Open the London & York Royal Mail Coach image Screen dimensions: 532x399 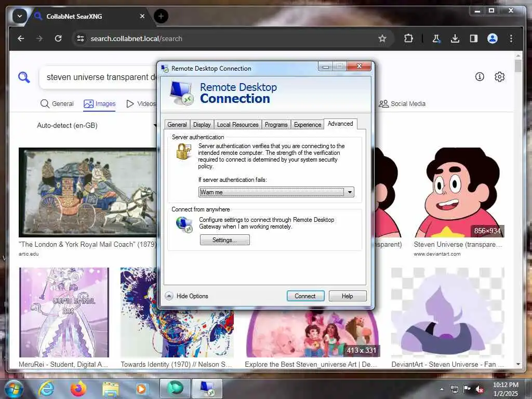[x=88, y=192]
